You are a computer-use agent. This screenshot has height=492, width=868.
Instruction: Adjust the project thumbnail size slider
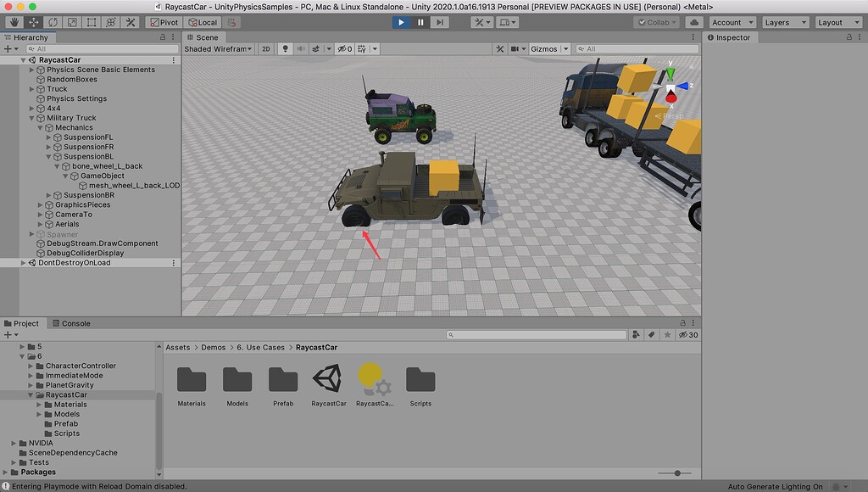pyautogui.click(x=678, y=473)
